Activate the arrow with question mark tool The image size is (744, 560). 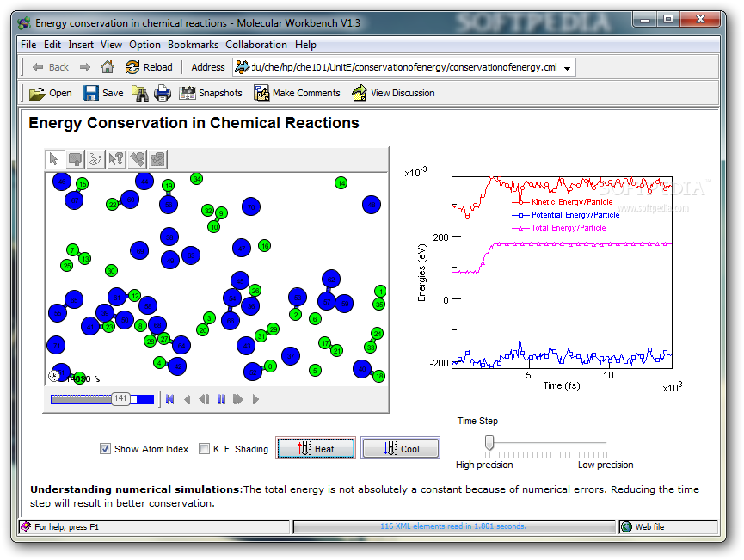[116, 159]
